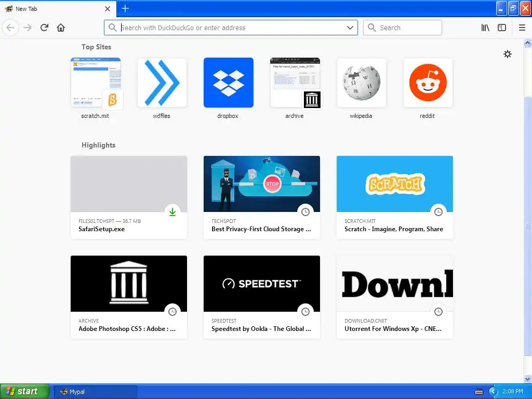Click the page scrollbar up arrow
Screen dimensions: 532x399
click(527, 43)
